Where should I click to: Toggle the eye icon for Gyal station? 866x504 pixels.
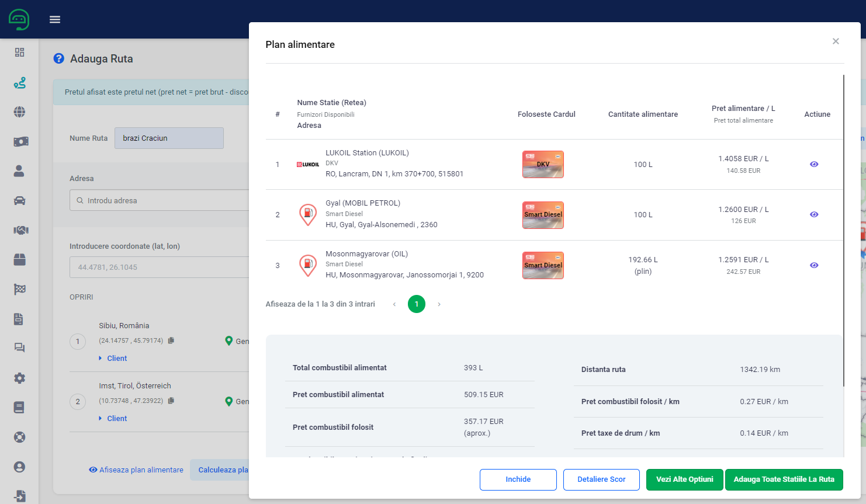(814, 214)
